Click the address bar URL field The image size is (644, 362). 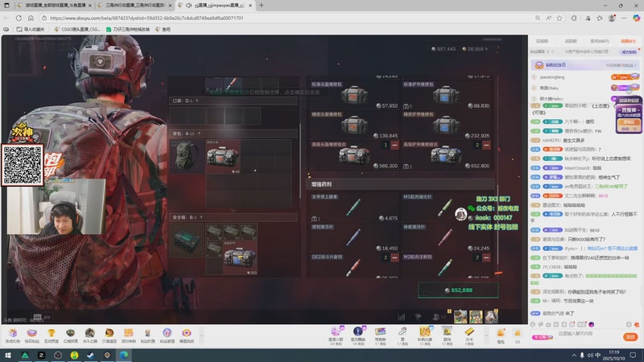point(287,18)
